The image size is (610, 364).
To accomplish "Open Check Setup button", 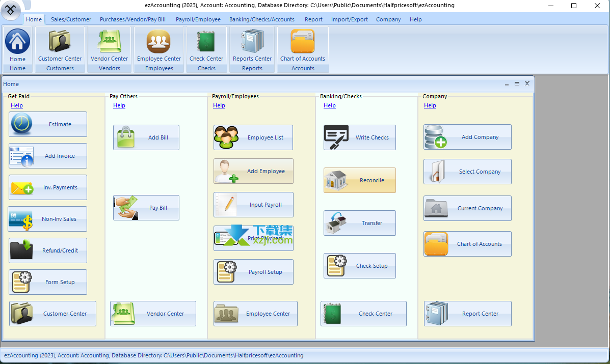I will (360, 266).
